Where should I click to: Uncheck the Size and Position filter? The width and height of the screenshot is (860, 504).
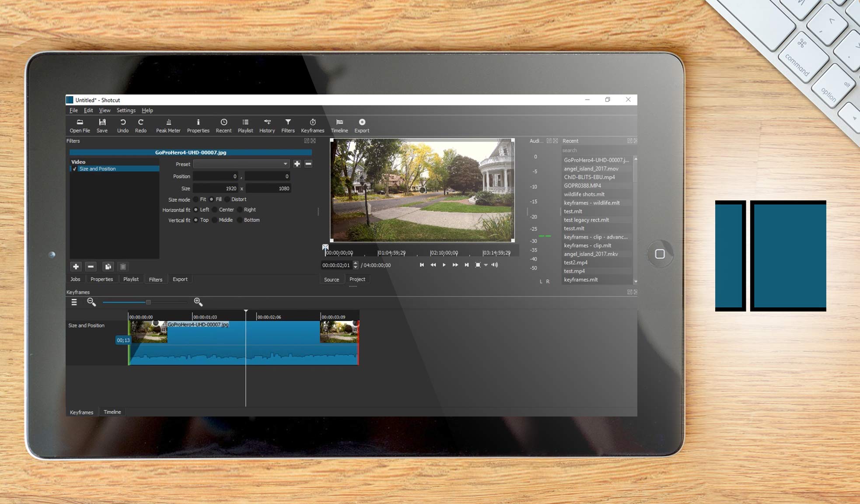[74, 168]
